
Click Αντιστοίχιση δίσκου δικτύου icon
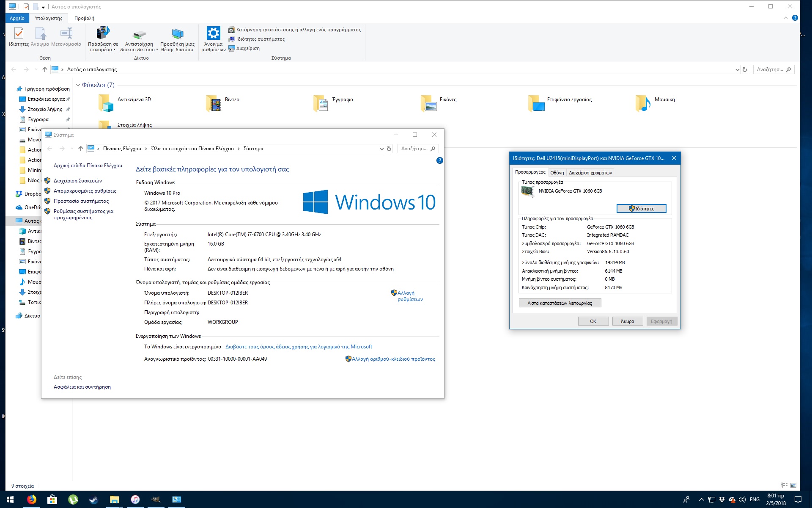point(139,39)
